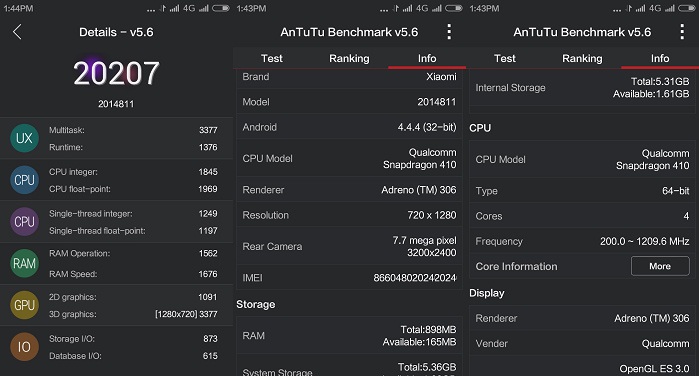Select the blue CPU icon beside CPU integer
The height and width of the screenshot is (376, 699).
click(24, 180)
